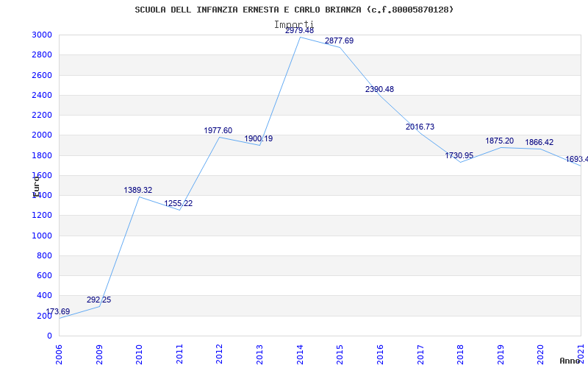Select data label 2979.48

(299, 30)
